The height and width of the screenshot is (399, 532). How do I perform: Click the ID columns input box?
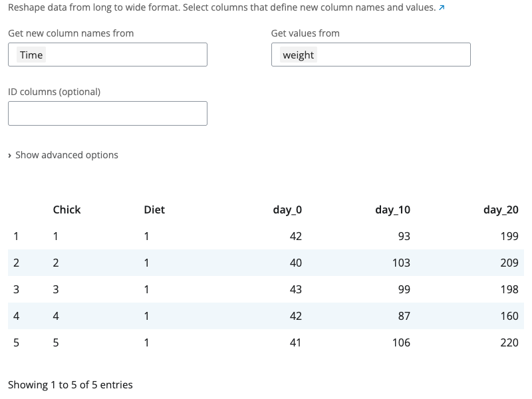point(108,113)
